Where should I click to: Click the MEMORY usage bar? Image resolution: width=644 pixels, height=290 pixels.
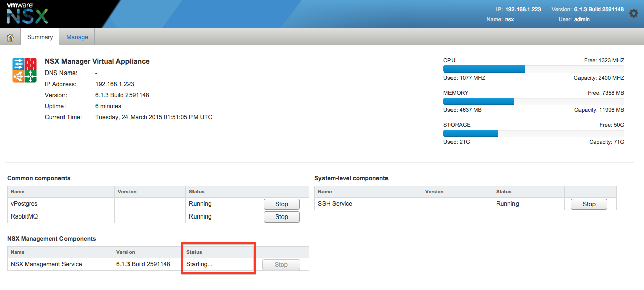coord(534,101)
